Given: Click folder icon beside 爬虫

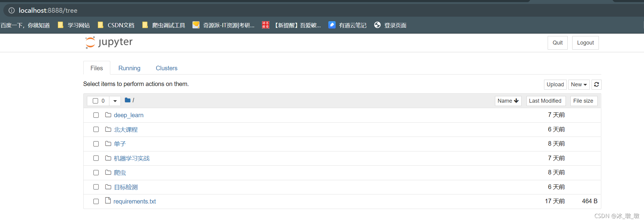Looking at the screenshot, I should 108,172.
